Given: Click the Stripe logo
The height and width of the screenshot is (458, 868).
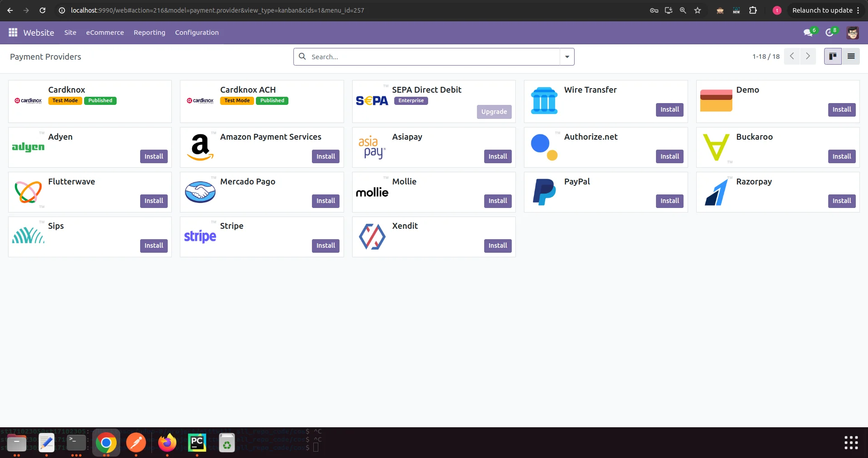Looking at the screenshot, I should coord(200,236).
